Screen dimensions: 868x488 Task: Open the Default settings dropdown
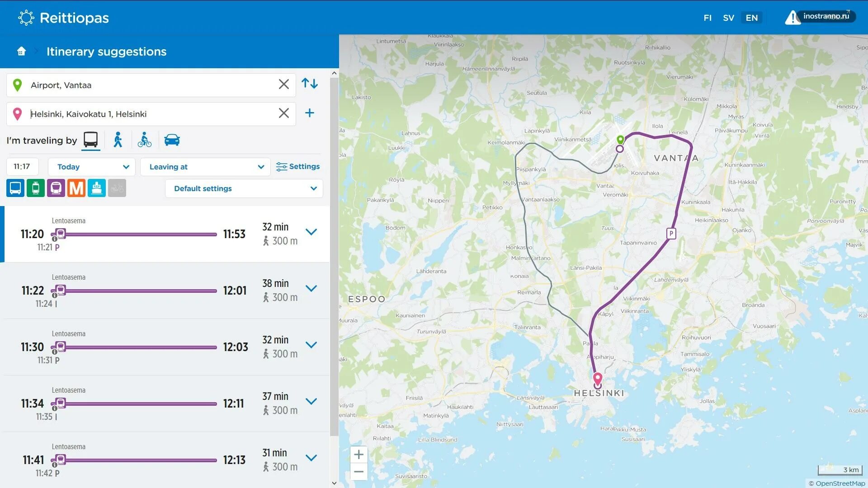coord(244,188)
